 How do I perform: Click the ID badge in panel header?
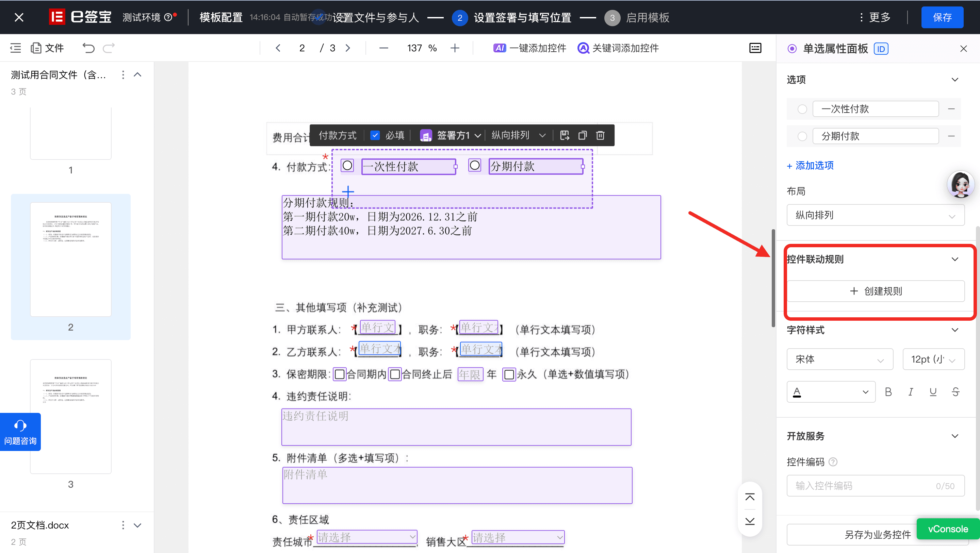tap(881, 49)
